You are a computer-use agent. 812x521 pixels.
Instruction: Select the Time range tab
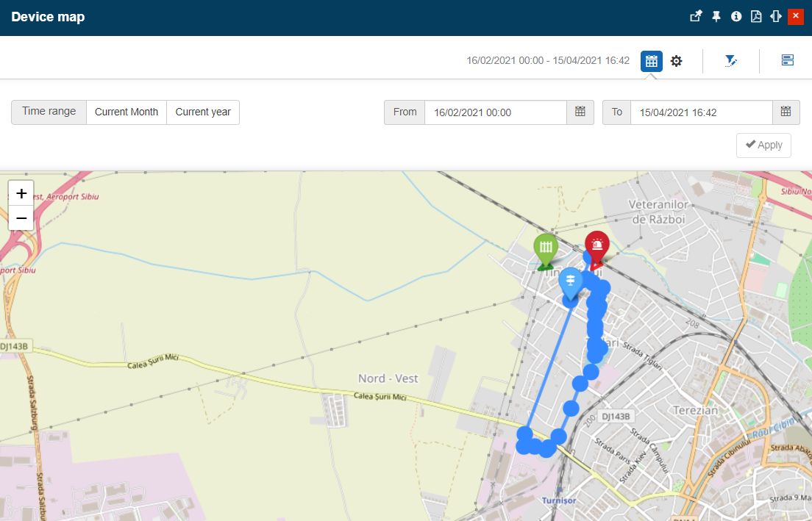click(49, 112)
